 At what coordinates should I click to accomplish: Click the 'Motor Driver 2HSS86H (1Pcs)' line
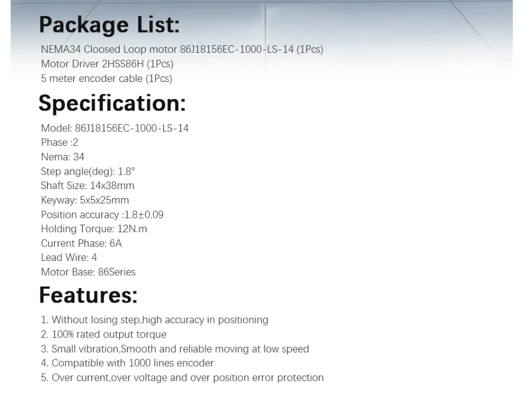click(x=107, y=64)
